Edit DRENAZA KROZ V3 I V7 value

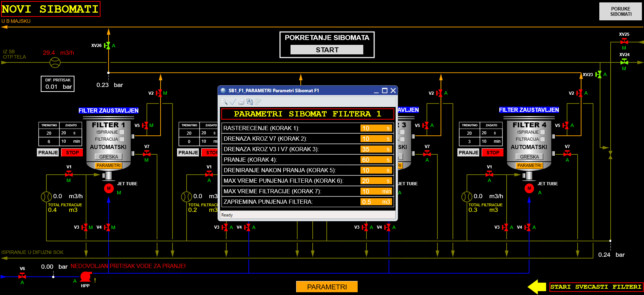point(376,149)
